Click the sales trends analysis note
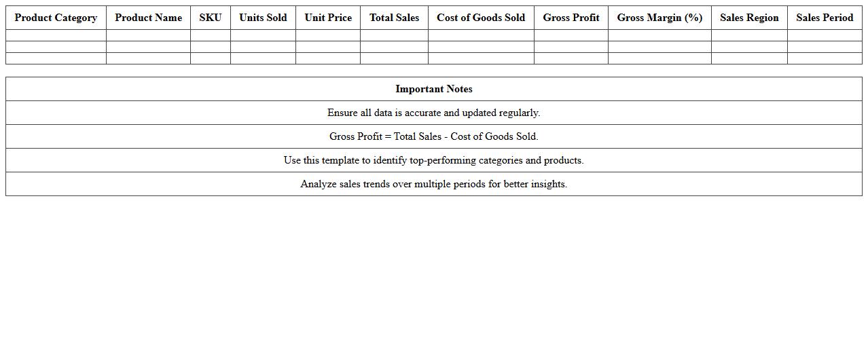This screenshot has width=868, height=340. pos(434,184)
